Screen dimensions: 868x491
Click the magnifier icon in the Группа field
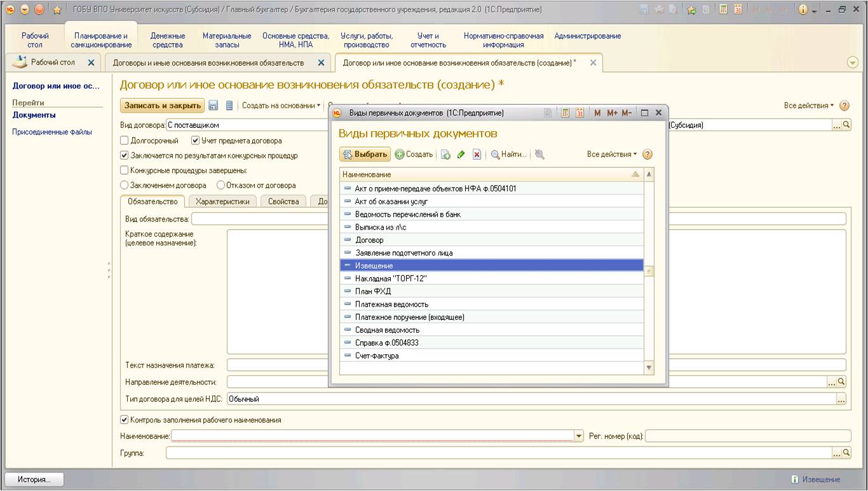pos(846,453)
